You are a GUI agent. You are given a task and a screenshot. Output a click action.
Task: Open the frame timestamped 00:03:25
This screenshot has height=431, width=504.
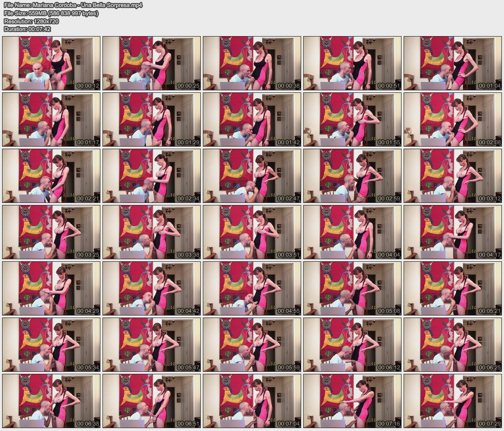click(51, 232)
